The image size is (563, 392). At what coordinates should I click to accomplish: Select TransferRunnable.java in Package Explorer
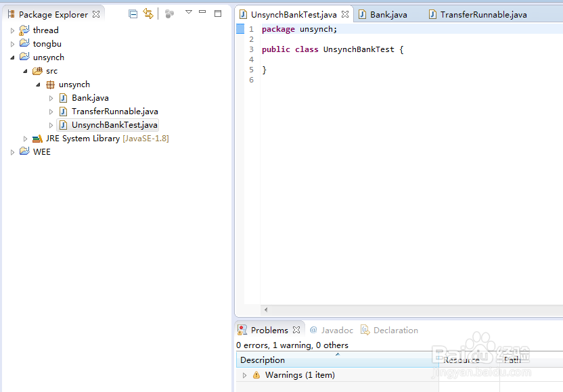point(115,112)
